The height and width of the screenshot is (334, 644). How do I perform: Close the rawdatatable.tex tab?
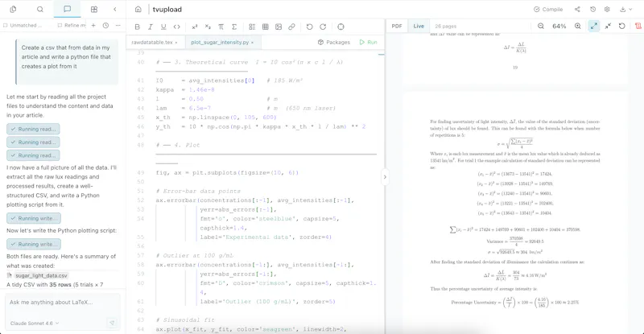click(176, 43)
